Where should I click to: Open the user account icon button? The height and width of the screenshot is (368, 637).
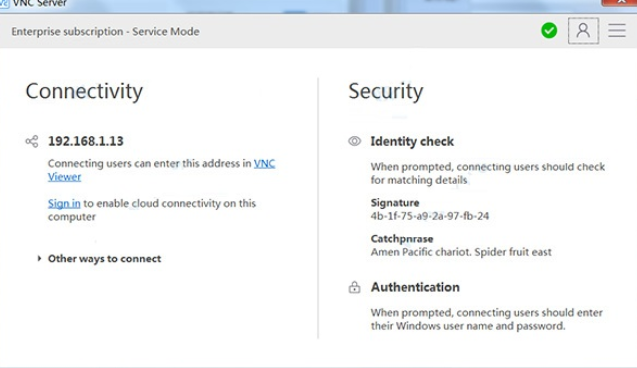pyautogui.click(x=583, y=31)
